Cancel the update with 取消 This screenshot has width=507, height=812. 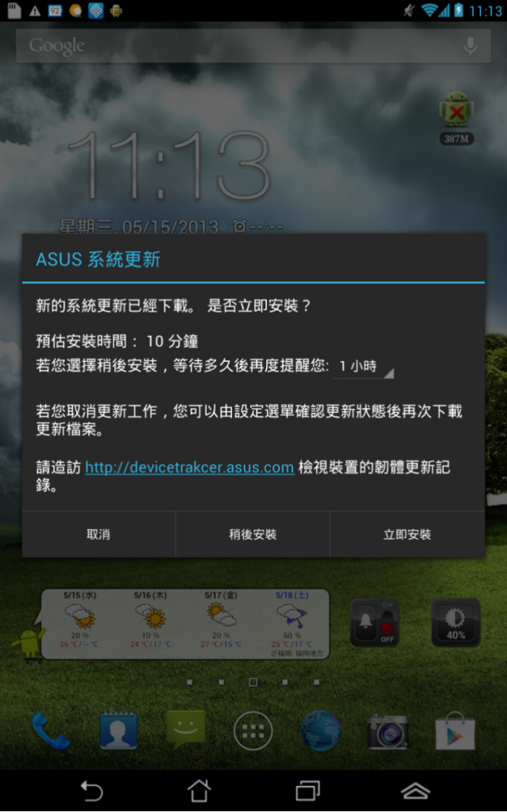[x=98, y=535]
